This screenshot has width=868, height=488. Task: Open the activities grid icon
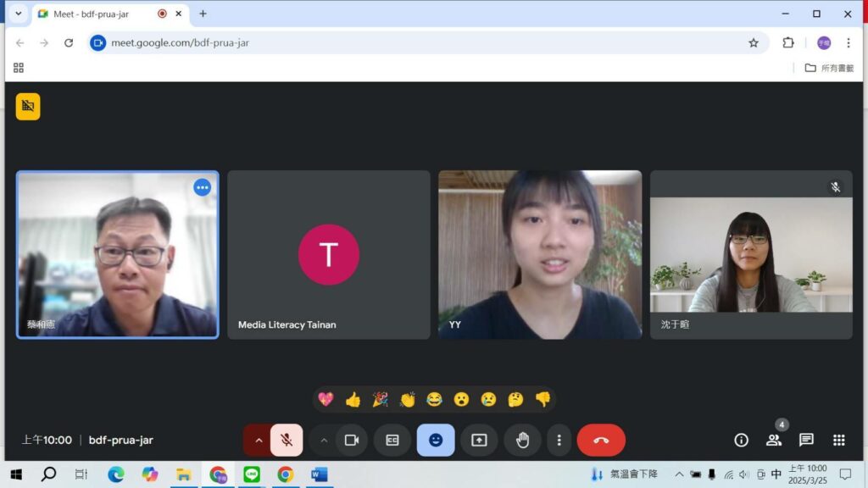[838, 441]
